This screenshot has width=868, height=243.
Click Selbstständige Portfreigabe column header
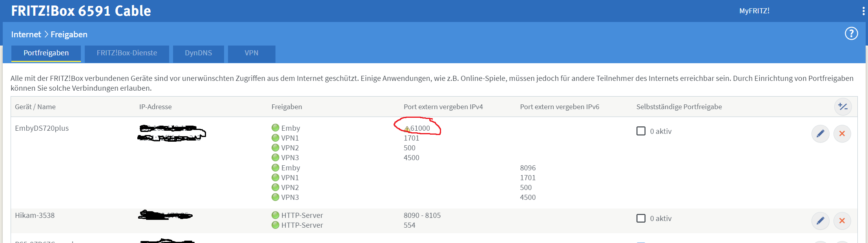point(679,107)
